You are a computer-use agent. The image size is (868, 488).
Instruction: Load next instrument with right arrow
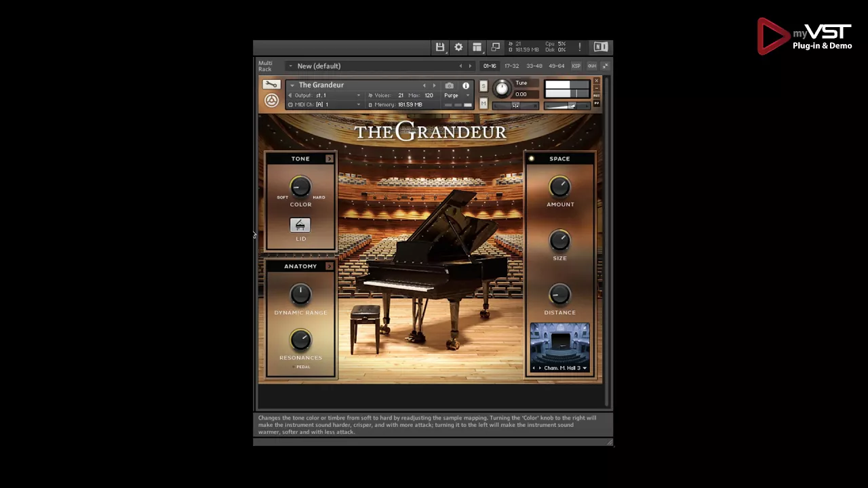tap(434, 85)
